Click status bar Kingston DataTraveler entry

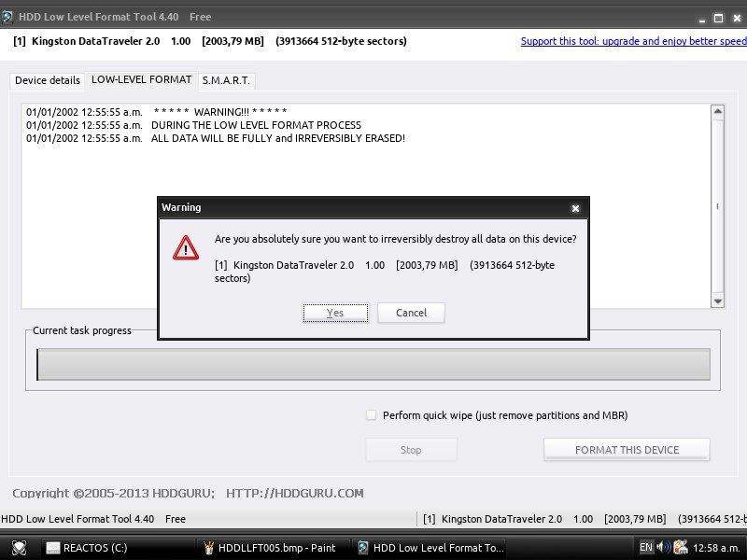pyautogui.click(x=585, y=519)
